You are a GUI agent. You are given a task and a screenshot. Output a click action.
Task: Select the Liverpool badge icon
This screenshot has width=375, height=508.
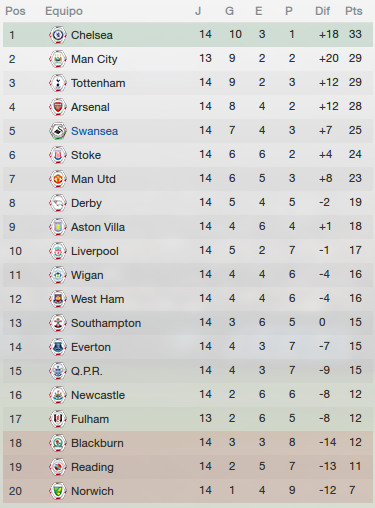pos(58,251)
